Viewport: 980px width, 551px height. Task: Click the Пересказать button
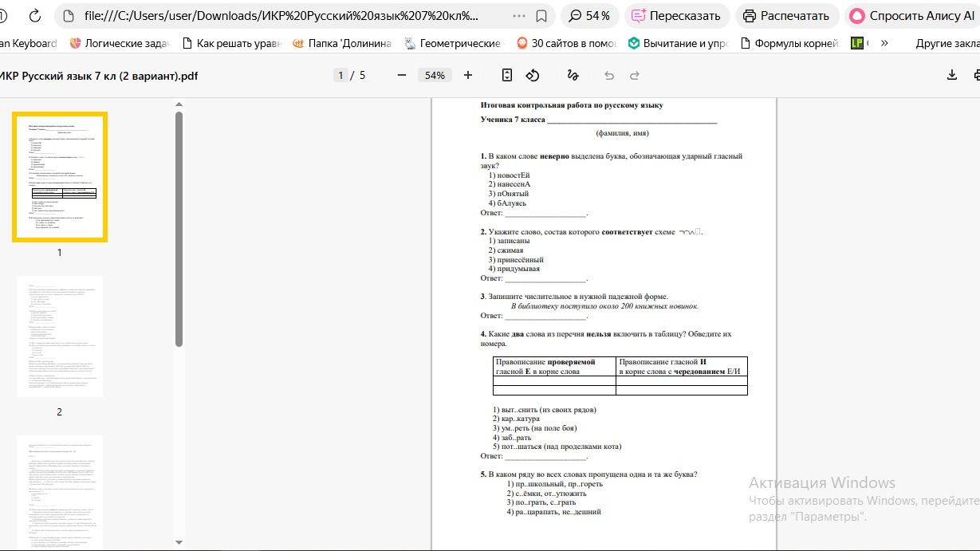coord(676,16)
